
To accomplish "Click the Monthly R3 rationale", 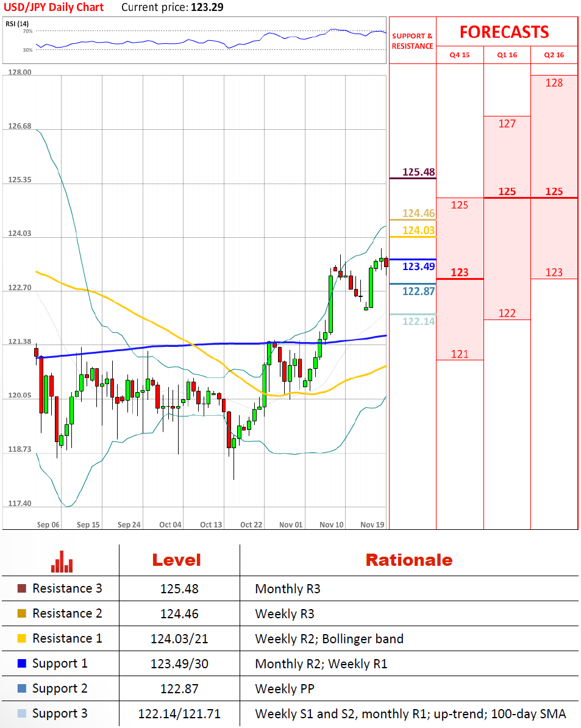I will 288,589.
